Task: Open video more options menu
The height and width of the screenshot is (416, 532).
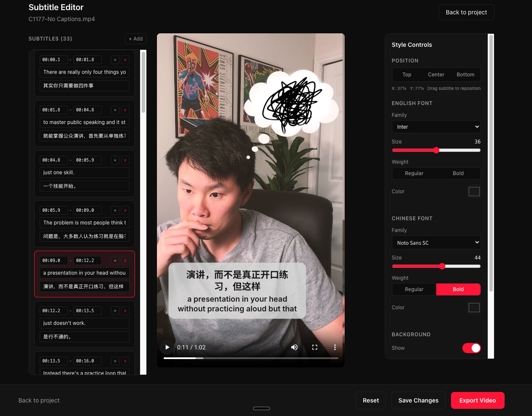Action: click(x=335, y=347)
